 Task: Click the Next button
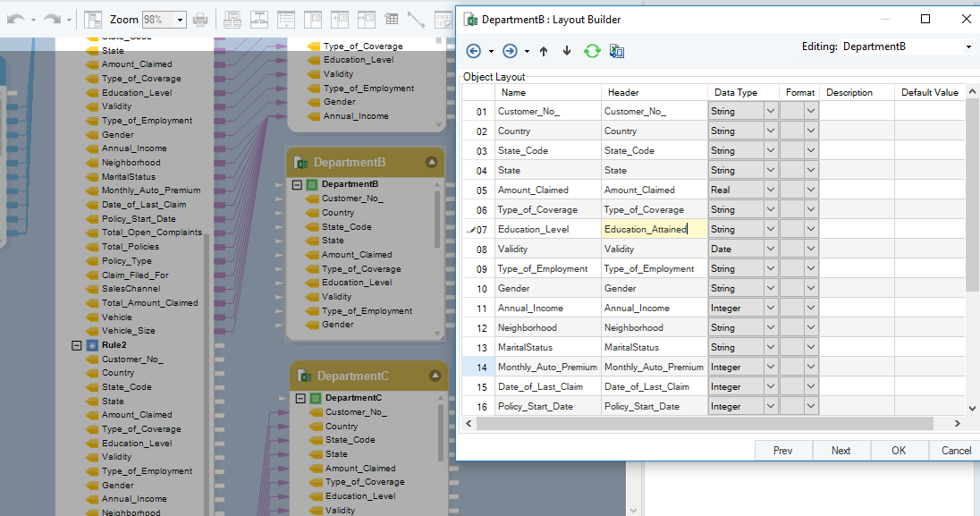click(x=841, y=451)
